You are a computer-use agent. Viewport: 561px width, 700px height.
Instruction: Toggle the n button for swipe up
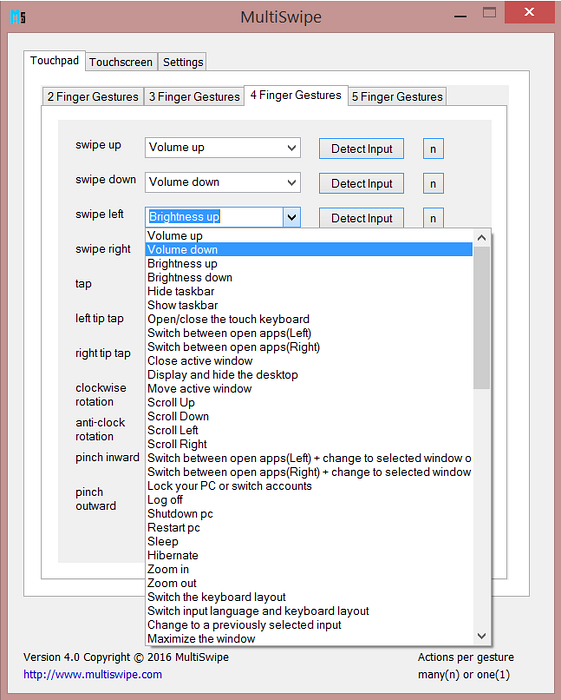[433, 149]
